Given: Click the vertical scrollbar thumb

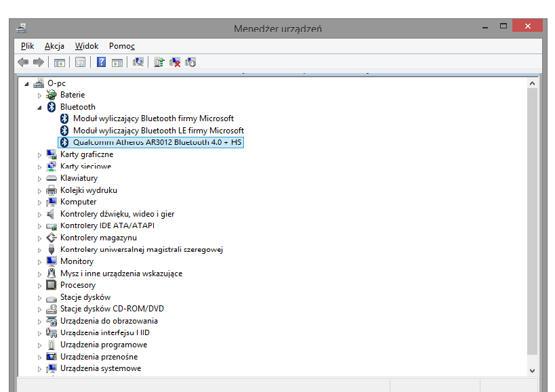Looking at the screenshot, I should [532, 221].
